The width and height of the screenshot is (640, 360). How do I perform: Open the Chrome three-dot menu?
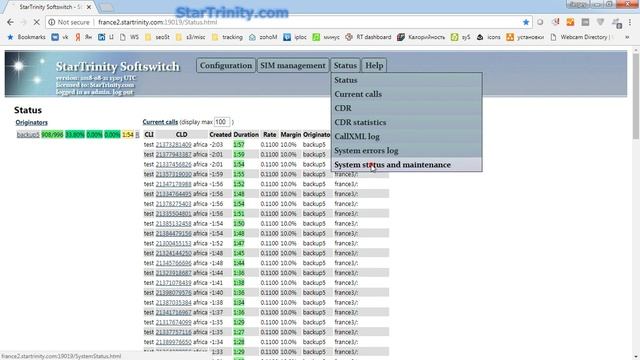pyautogui.click(x=631, y=22)
